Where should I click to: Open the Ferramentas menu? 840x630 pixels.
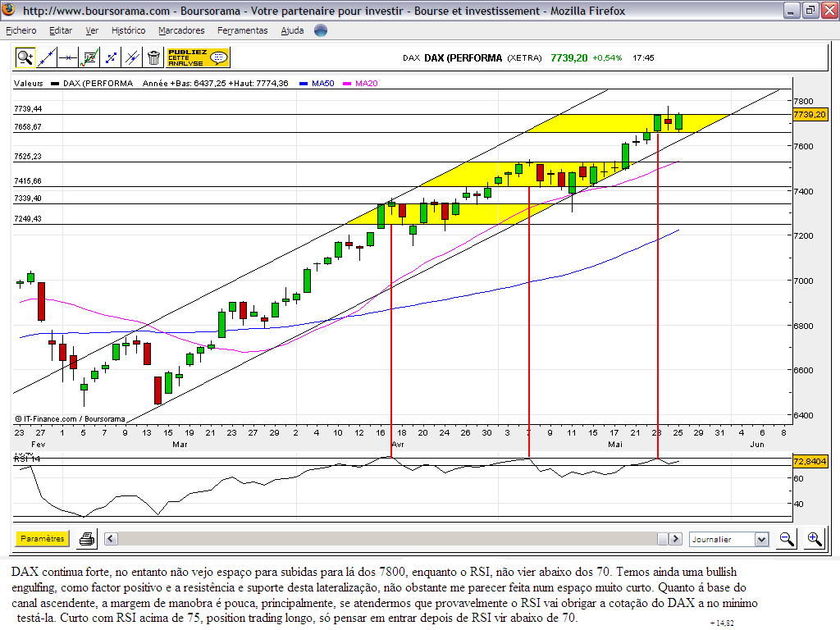point(243,30)
